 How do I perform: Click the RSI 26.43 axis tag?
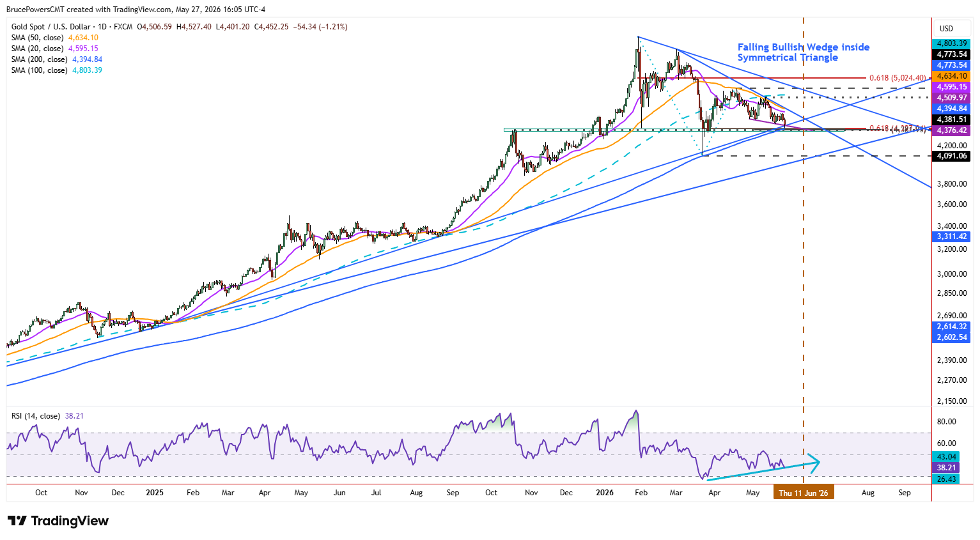coord(946,479)
